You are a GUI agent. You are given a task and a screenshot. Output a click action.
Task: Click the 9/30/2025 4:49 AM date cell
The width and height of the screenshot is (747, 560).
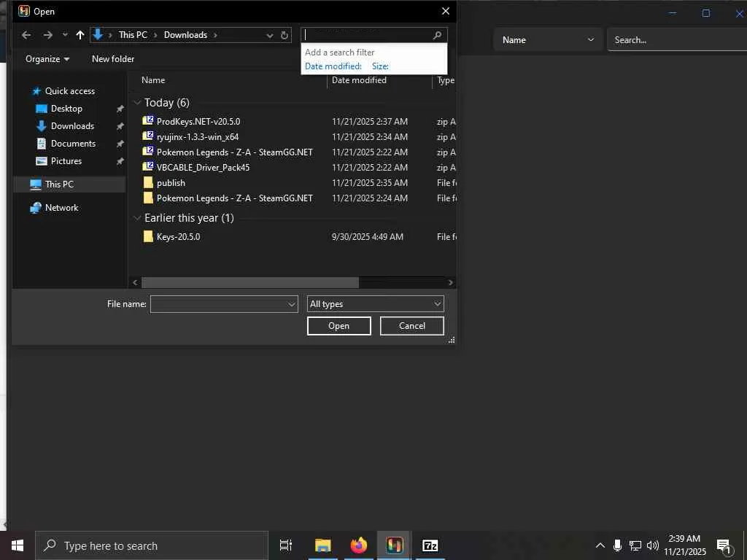pyautogui.click(x=368, y=237)
